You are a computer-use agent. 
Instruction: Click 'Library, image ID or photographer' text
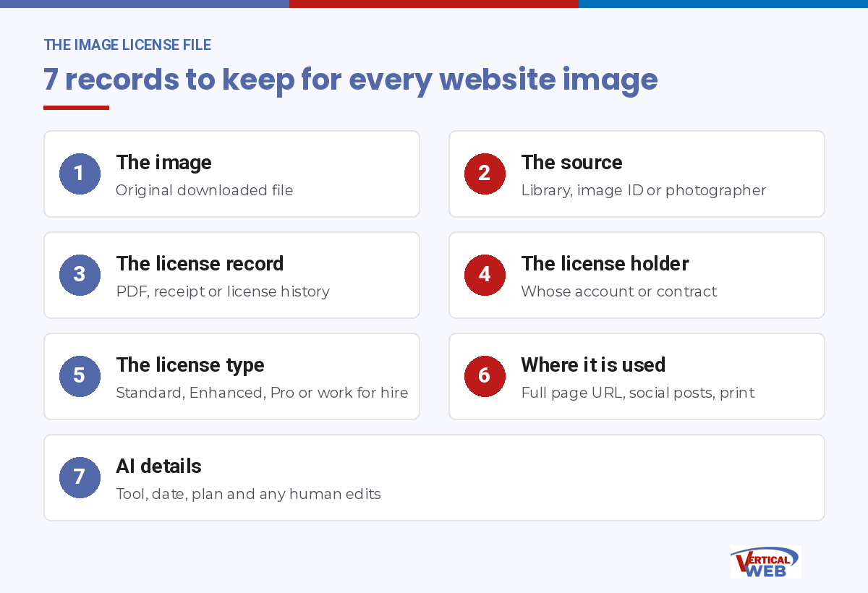[x=644, y=190]
